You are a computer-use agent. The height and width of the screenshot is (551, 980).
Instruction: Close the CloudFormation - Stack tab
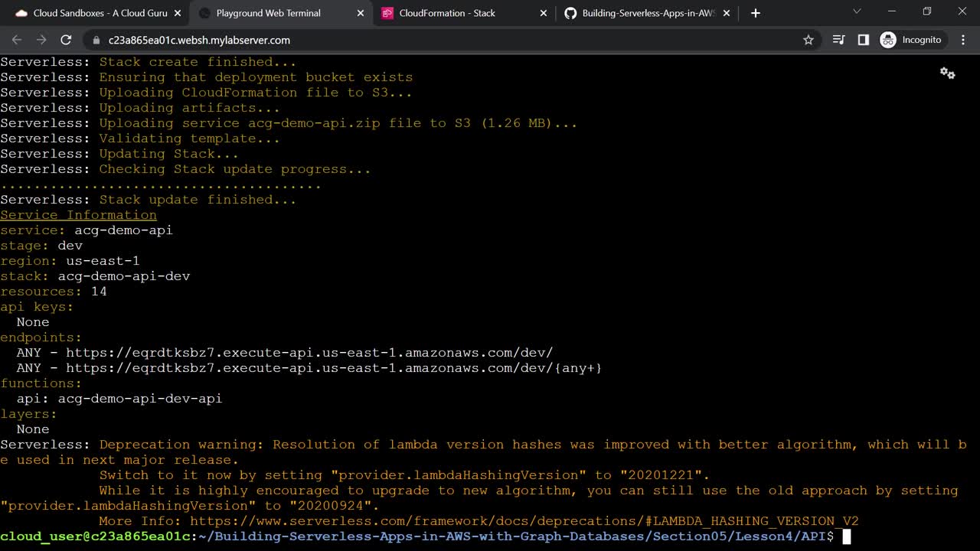[544, 13]
